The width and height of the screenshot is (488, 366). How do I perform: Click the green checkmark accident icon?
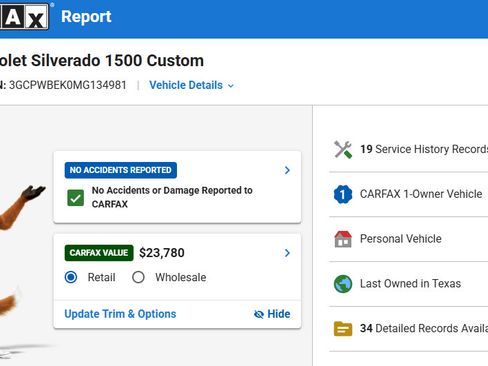tap(76, 198)
